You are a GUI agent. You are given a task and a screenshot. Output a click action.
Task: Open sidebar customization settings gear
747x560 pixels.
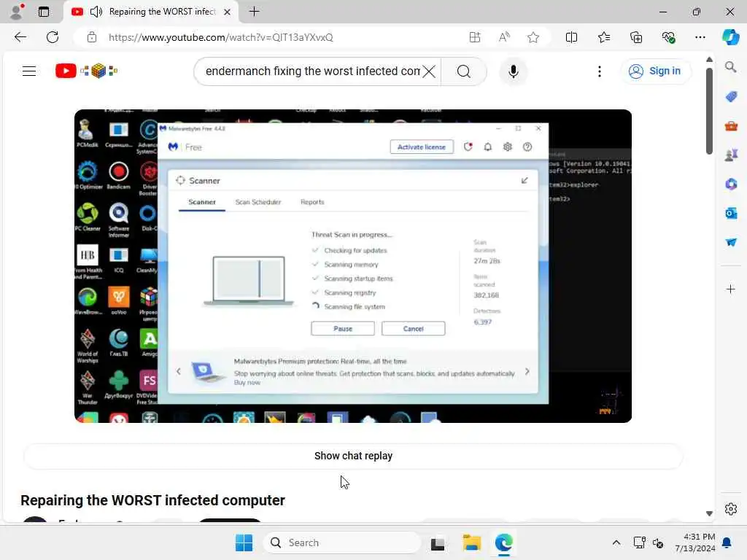[x=731, y=509]
